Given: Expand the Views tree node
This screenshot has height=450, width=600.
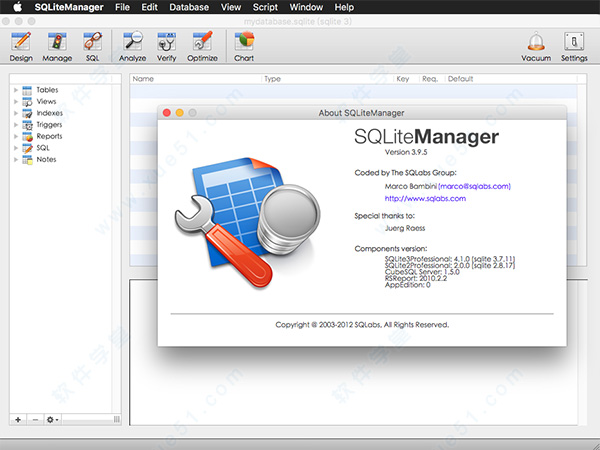Looking at the screenshot, I should click(16, 101).
